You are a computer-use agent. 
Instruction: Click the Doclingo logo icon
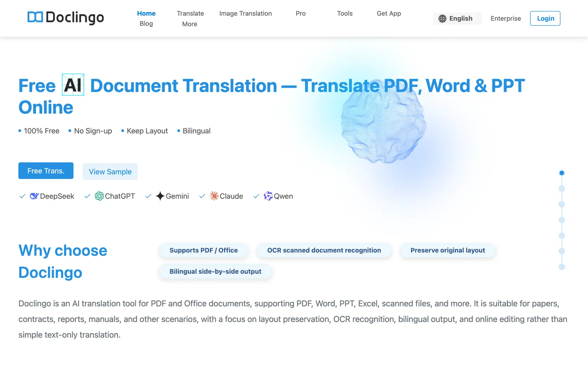pyautogui.click(x=35, y=17)
